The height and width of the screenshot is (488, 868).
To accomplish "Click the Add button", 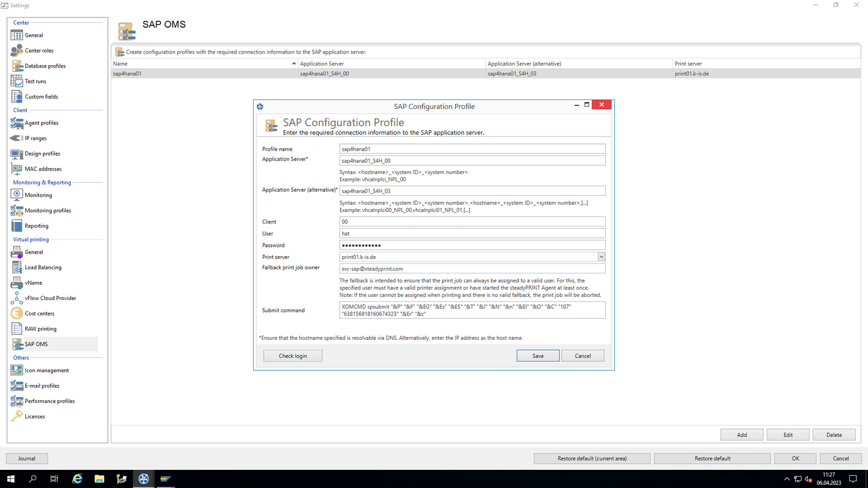I will pos(742,435).
